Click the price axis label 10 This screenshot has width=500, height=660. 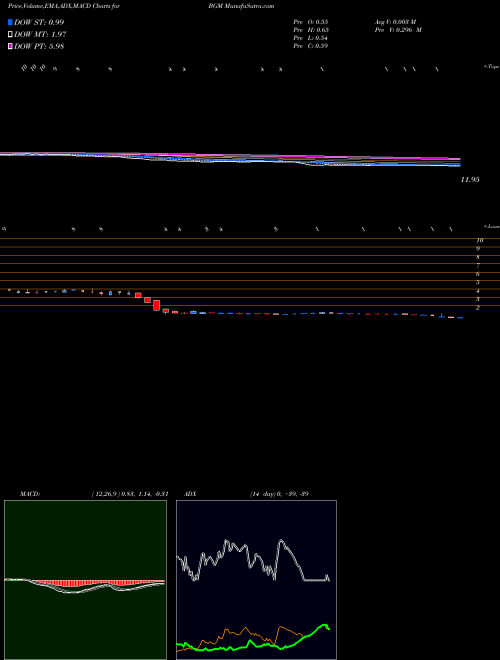point(479,240)
